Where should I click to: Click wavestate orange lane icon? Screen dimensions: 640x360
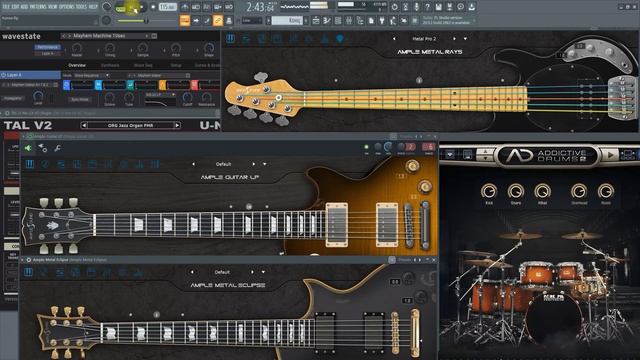[162, 85]
